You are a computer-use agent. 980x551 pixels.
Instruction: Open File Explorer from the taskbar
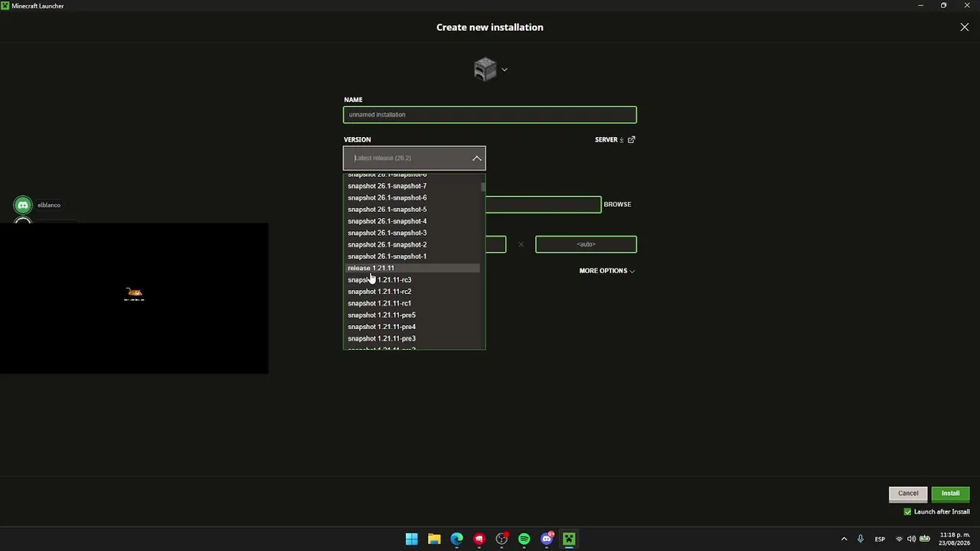[x=434, y=540]
